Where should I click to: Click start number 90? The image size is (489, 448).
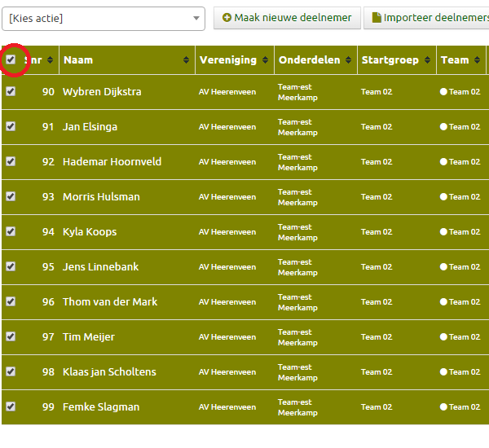[48, 92]
